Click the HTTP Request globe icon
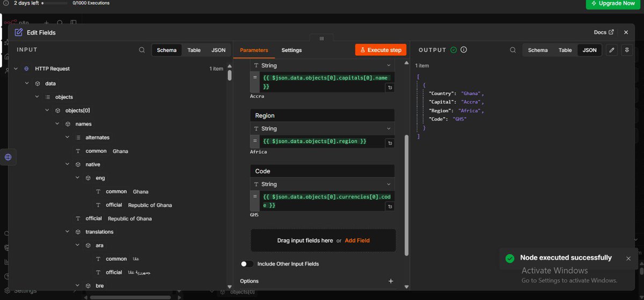 [x=26, y=69]
